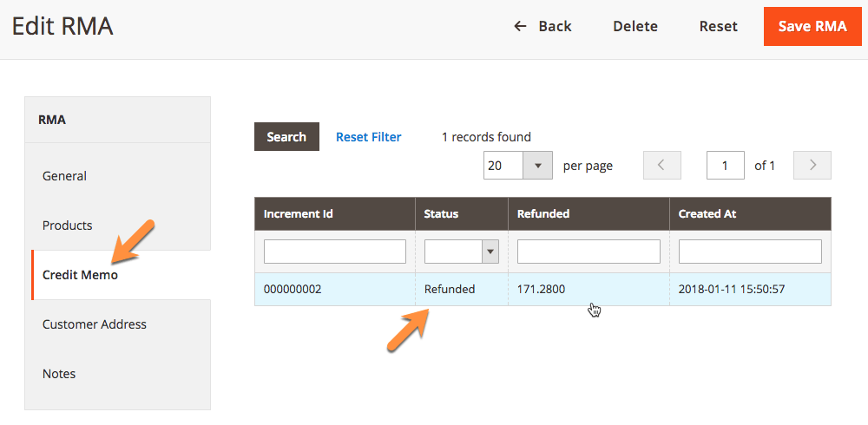
Task: Go to next page arrow
Action: [x=812, y=165]
